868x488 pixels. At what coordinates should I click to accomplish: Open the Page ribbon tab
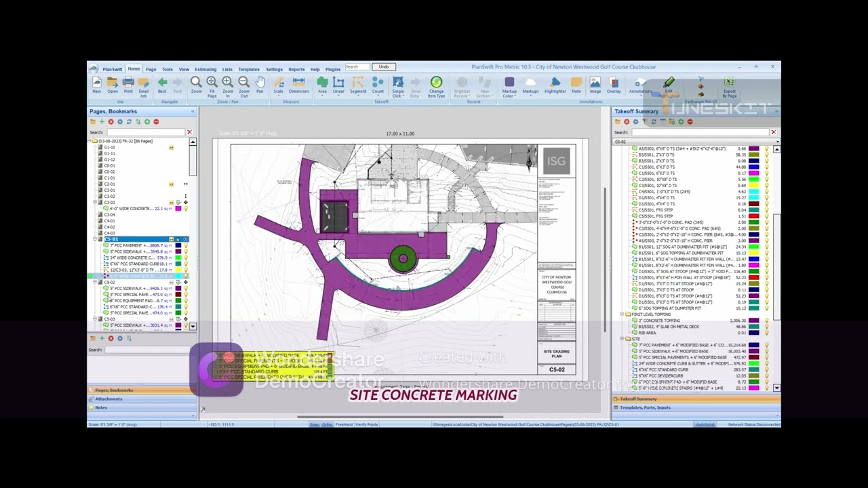(x=151, y=69)
